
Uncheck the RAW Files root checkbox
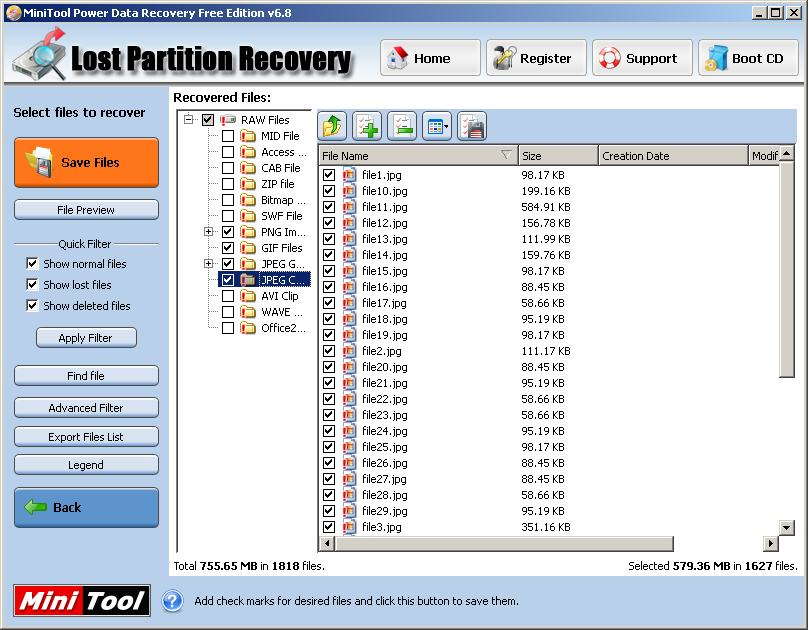[208, 120]
